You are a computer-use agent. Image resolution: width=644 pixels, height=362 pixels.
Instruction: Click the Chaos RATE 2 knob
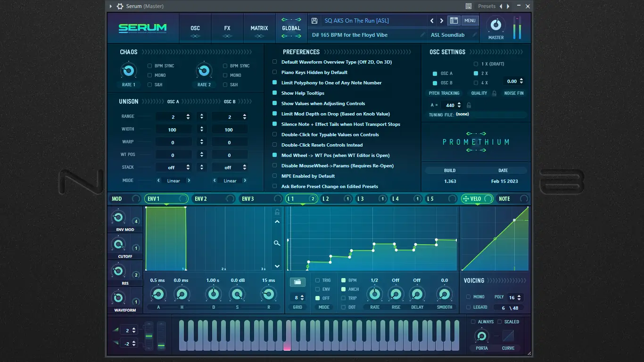click(x=204, y=71)
